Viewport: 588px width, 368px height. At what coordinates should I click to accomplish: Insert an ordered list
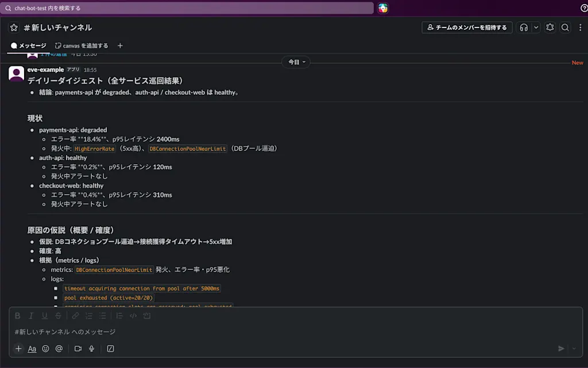click(x=89, y=316)
